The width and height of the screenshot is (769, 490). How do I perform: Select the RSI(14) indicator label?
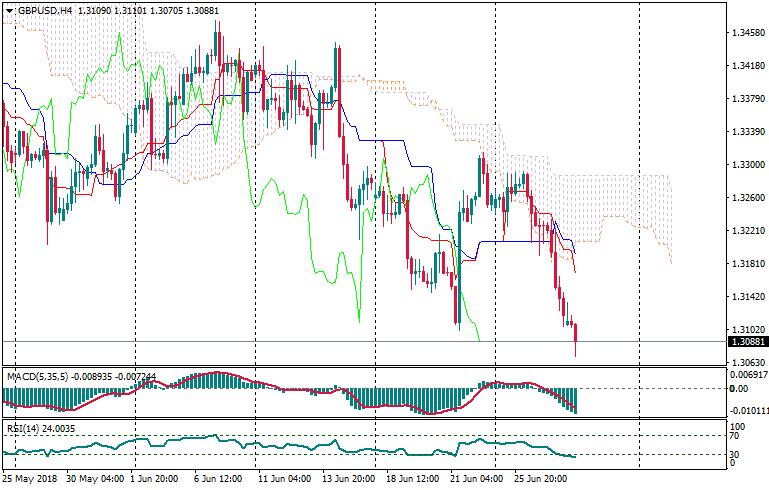tap(22, 428)
